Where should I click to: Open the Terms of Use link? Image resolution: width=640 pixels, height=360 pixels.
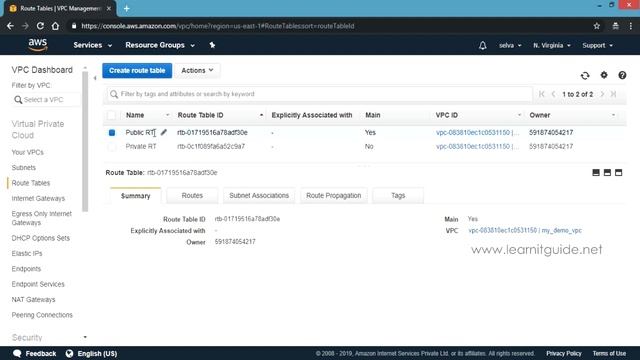tap(609, 353)
